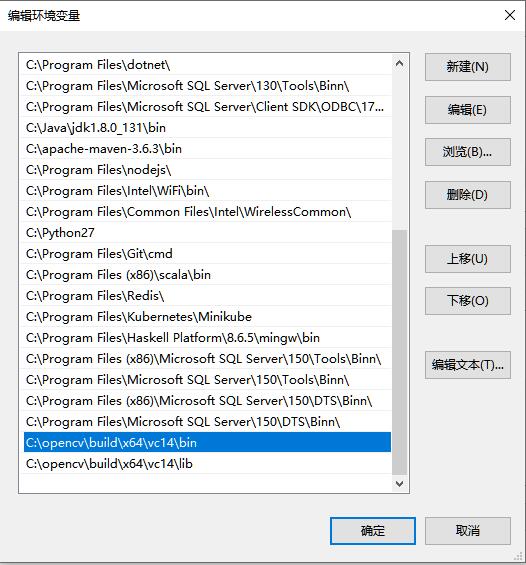Move entry up with 上移(U)

click(x=468, y=259)
